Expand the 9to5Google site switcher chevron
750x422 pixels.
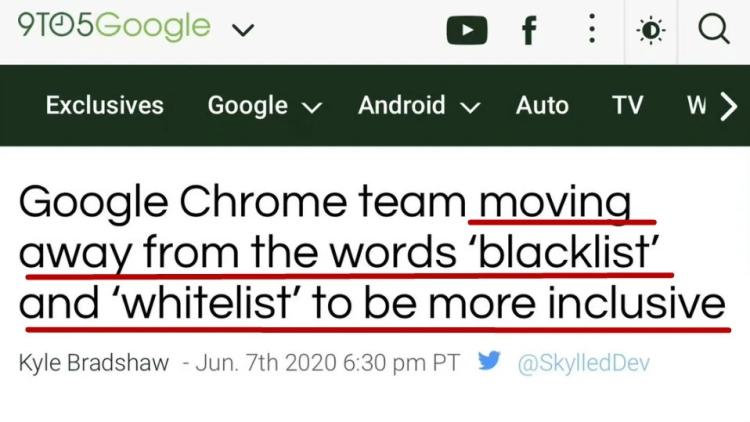click(x=241, y=31)
